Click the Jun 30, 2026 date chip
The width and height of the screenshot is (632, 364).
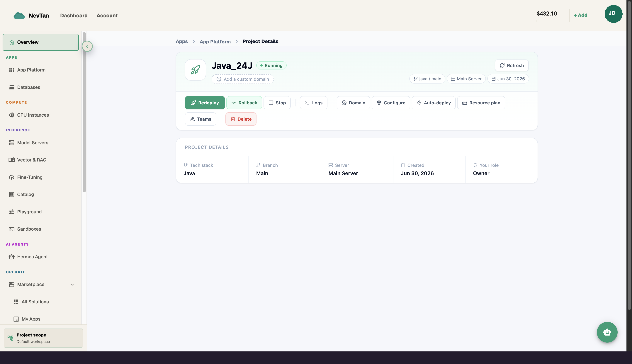click(508, 79)
